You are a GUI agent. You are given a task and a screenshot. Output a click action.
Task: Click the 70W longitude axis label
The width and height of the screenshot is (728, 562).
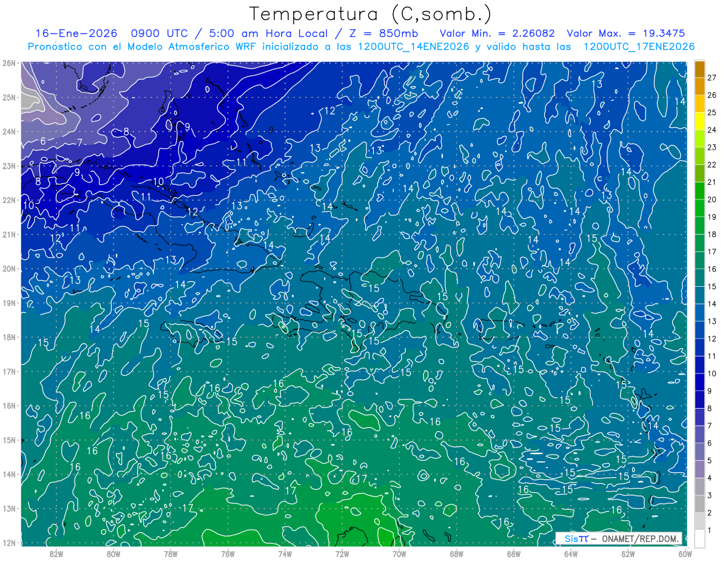(x=399, y=554)
